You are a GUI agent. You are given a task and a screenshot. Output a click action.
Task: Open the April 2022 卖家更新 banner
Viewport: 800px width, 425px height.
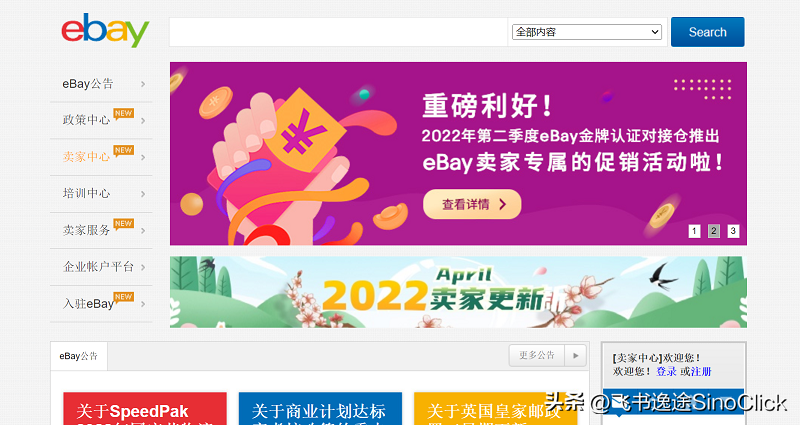click(458, 292)
